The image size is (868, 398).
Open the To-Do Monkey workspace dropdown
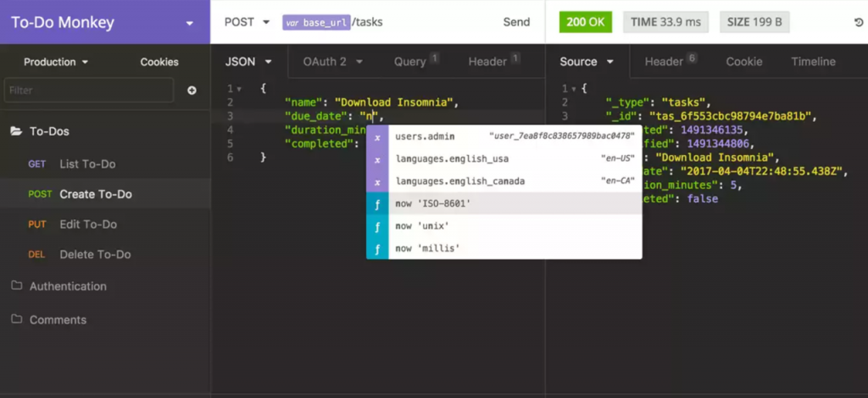point(189,23)
